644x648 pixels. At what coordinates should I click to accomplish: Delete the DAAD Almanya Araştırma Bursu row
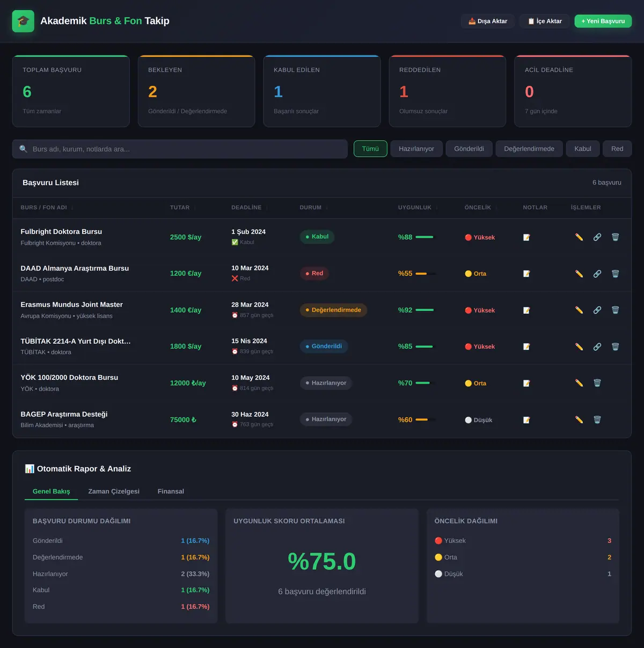point(616,274)
